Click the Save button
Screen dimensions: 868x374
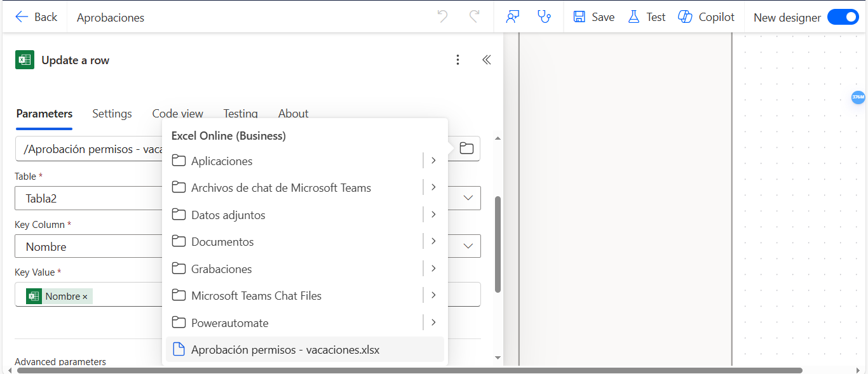[593, 17]
